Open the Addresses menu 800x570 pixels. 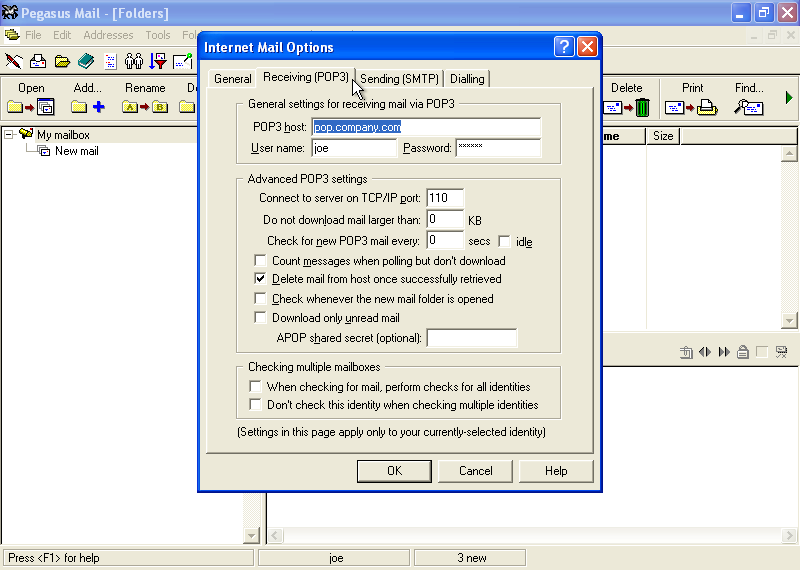click(108, 35)
